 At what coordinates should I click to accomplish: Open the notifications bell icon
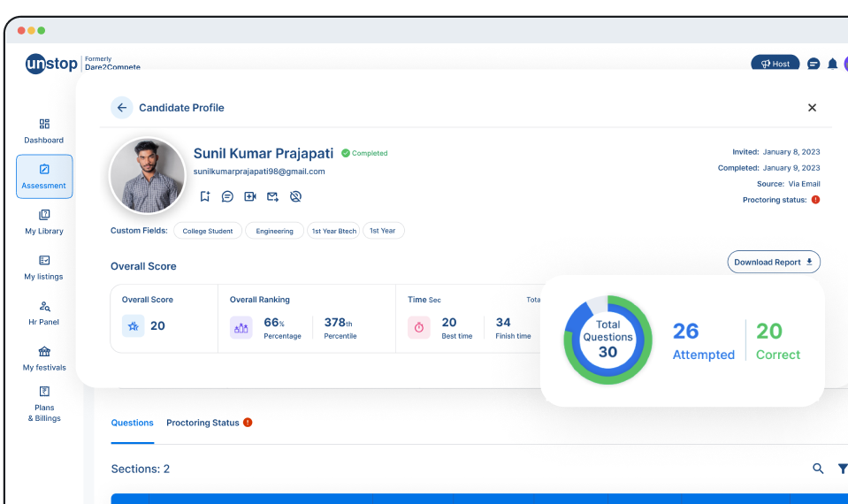point(832,64)
